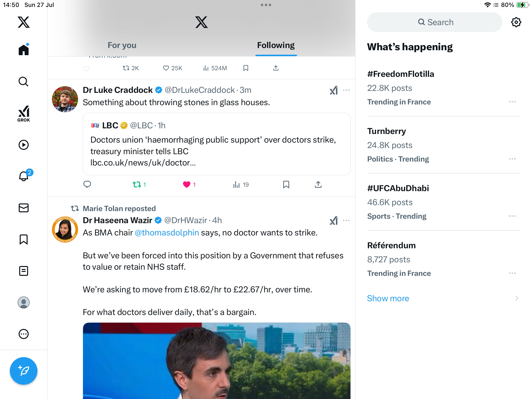This screenshot has width=532, height=399.
Task: Open Grok icon on Dr Haseena Wazir's post
Action: [334, 220]
